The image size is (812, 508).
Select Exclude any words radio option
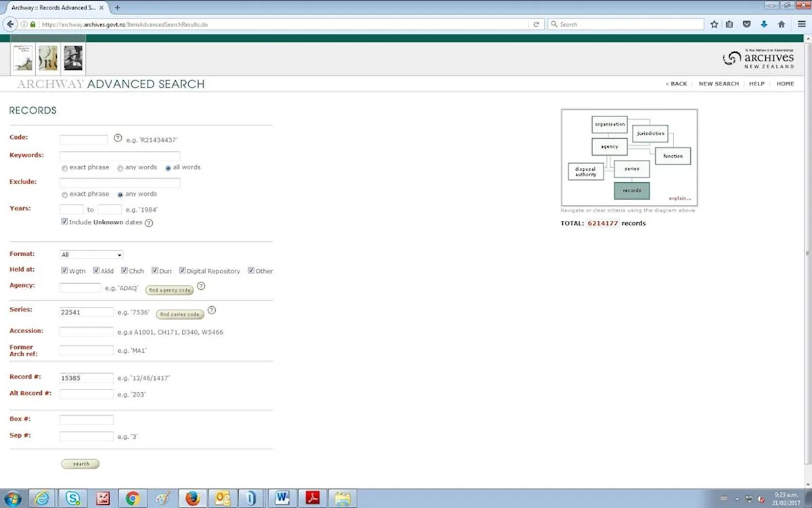tap(120, 194)
